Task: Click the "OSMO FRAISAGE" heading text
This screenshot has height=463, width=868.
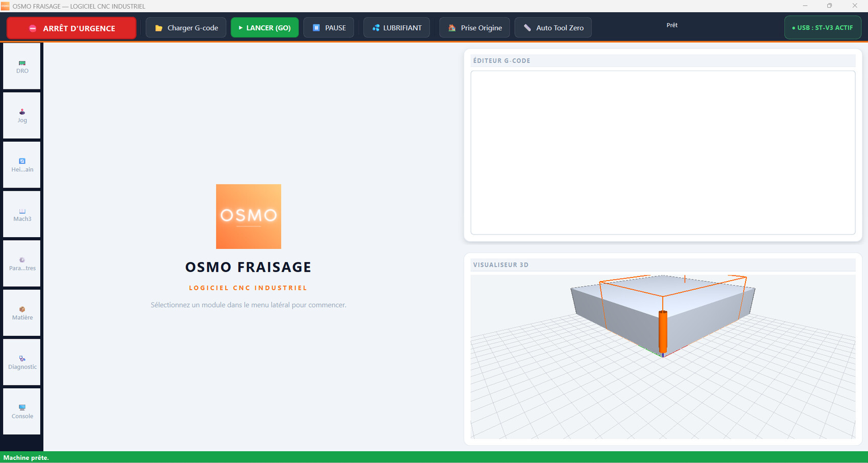Action: [x=248, y=267]
